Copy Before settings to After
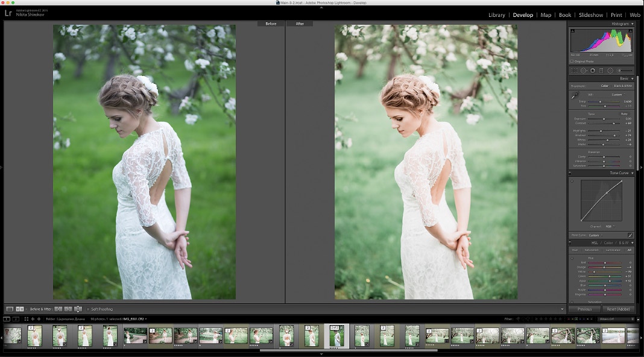The width and height of the screenshot is (644, 357). [58, 309]
